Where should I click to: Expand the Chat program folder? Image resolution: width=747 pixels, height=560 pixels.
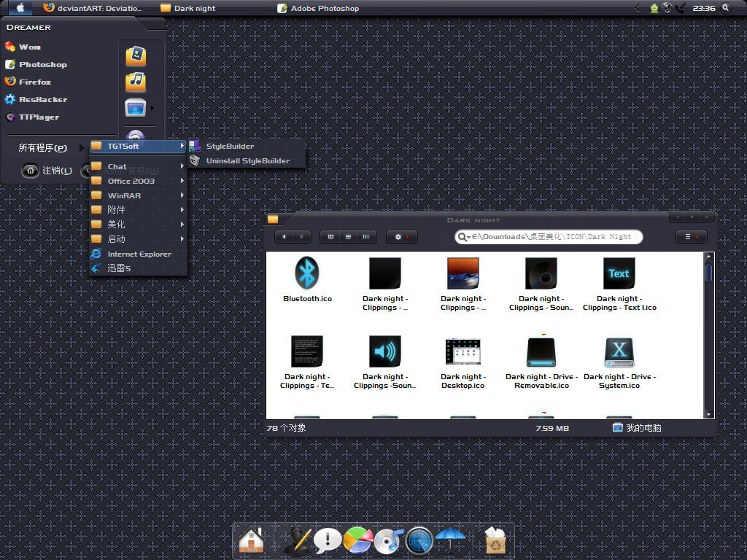138,166
